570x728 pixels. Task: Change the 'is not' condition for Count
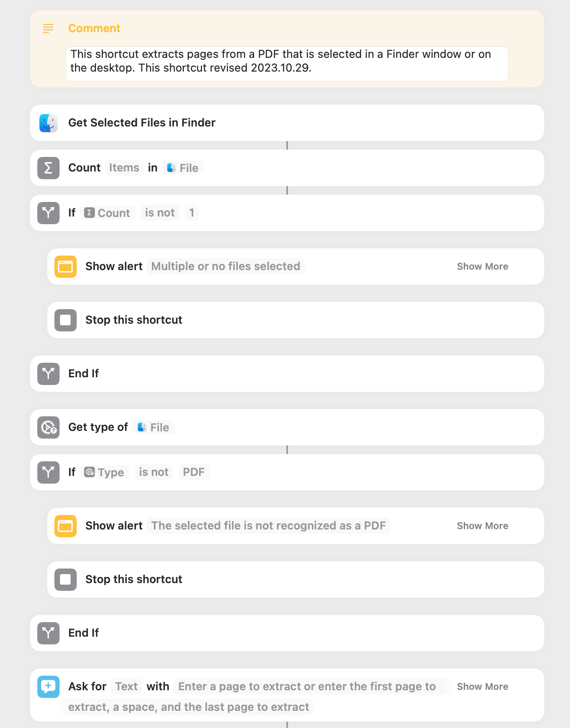(160, 213)
